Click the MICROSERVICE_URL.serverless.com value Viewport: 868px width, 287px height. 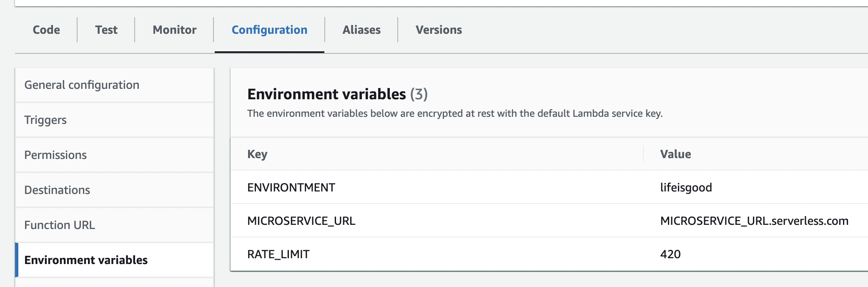point(754,221)
